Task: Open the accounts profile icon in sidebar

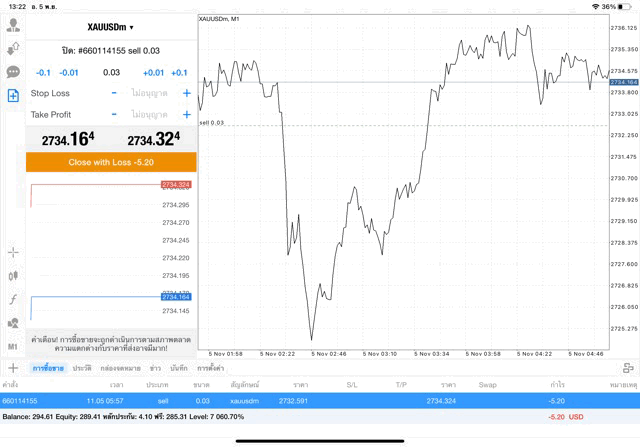Action: [x=13, y=24]
